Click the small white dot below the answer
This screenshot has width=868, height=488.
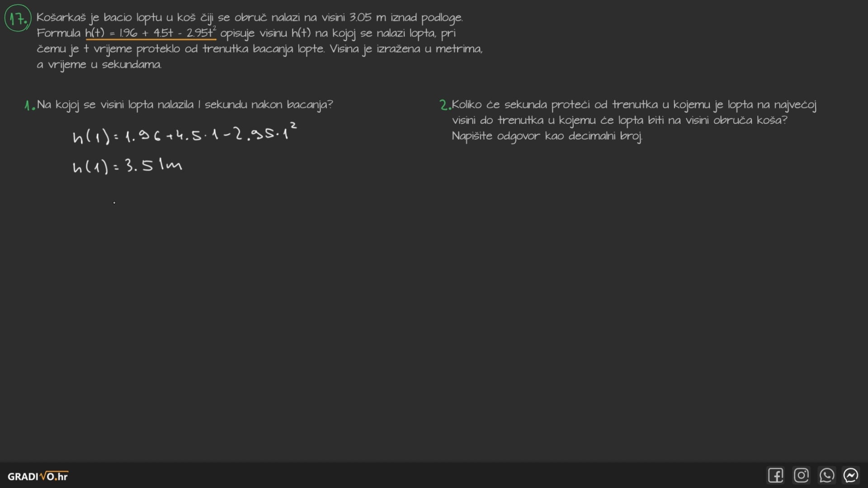[114, 203]
